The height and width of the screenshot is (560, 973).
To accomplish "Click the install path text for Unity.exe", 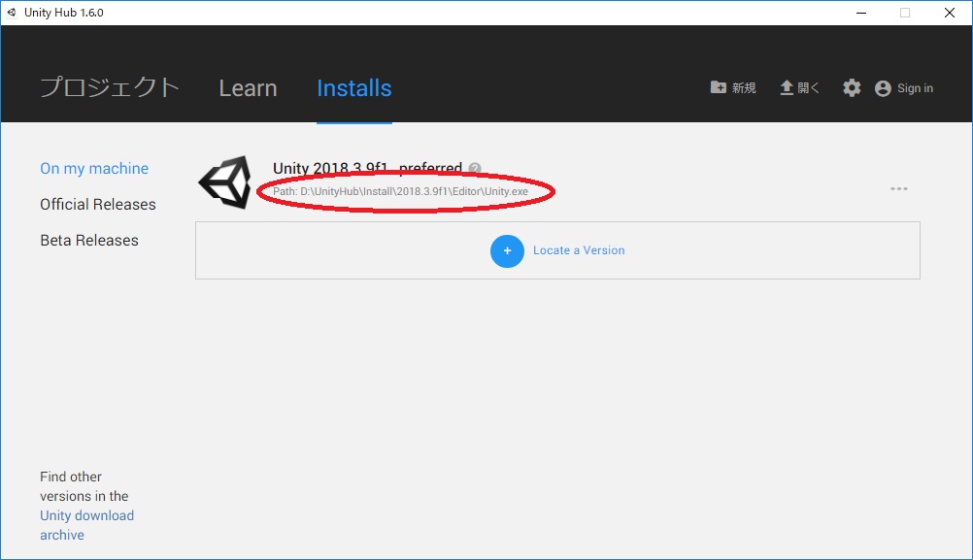I will 400,191.
